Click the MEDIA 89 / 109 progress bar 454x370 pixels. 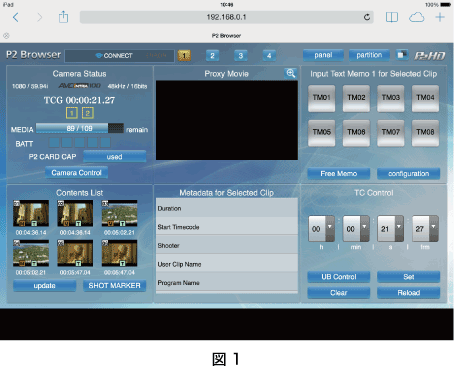point(80,128)
